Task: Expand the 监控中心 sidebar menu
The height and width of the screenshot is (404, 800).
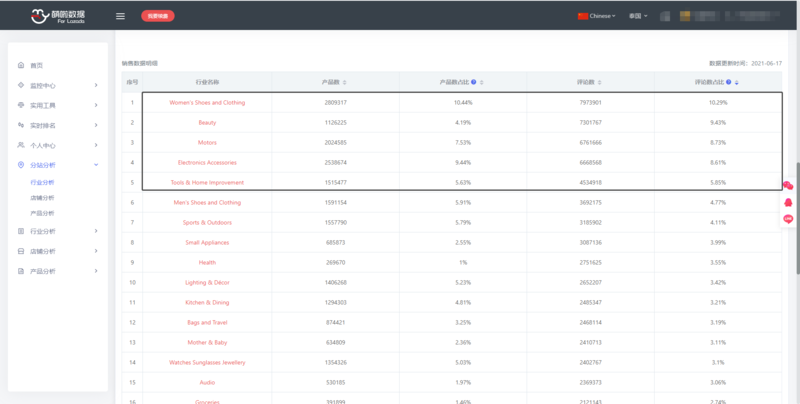Action: (58, 85)
